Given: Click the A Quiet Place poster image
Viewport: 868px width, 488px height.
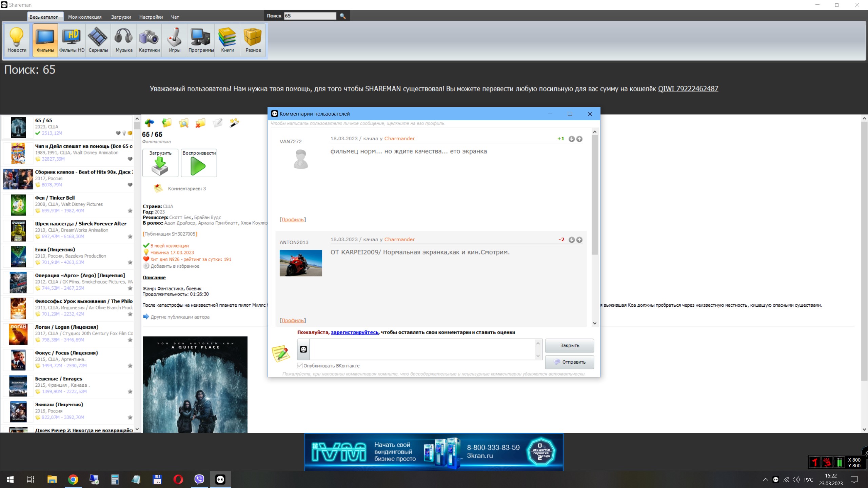Looking at the screenshot, I should point(195,384).
